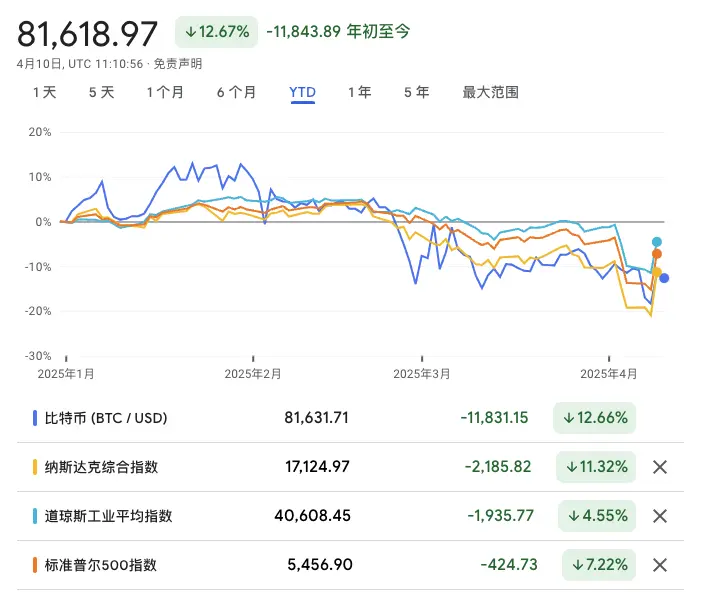Switch to the 1 年 range
The image size is (702, 597).
pos(360,92)
